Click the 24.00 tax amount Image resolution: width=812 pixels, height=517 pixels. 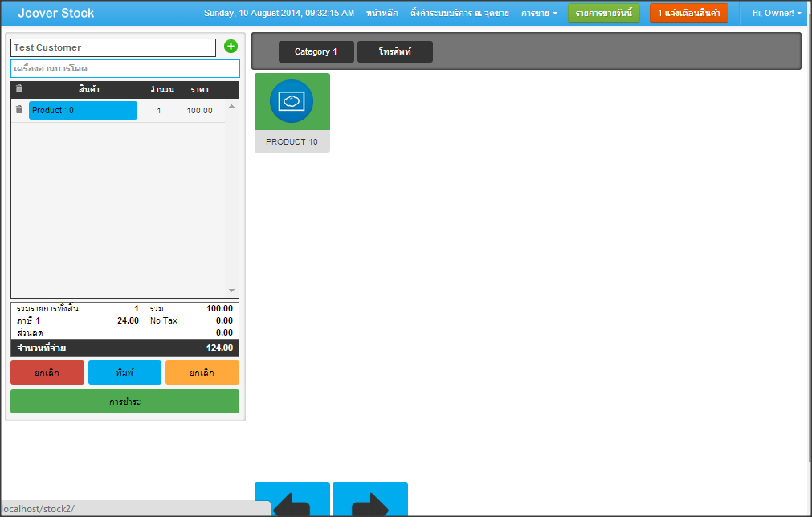coord(128,320)
